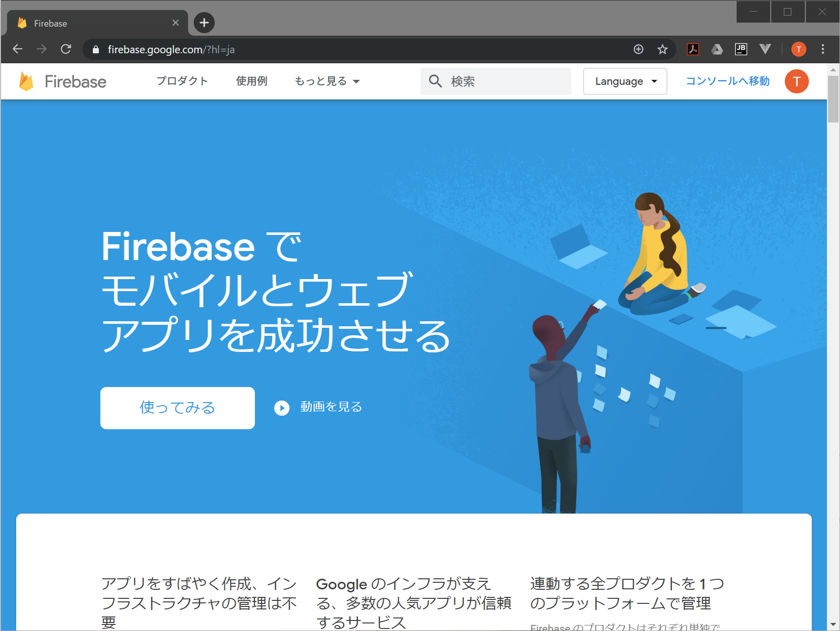The height and width of the screenshot is (631, 840).
Task: Click the Firebase flame logo in header
Action: pos(26,81)
